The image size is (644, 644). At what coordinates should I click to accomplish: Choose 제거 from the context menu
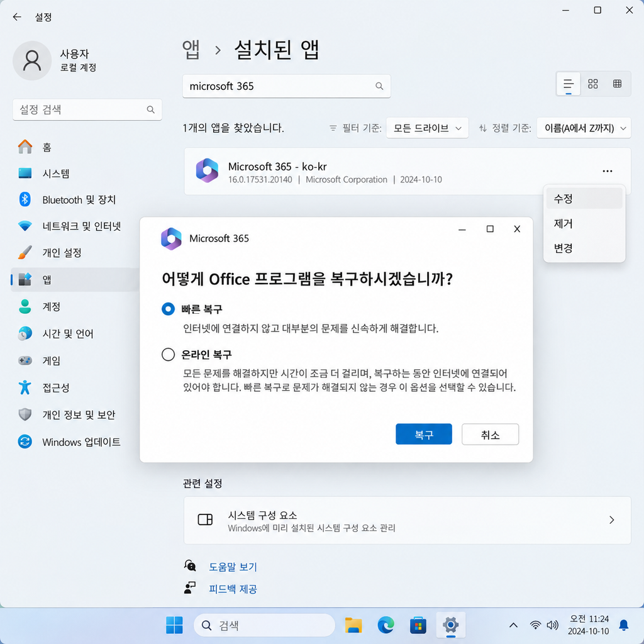click(584, 223)
